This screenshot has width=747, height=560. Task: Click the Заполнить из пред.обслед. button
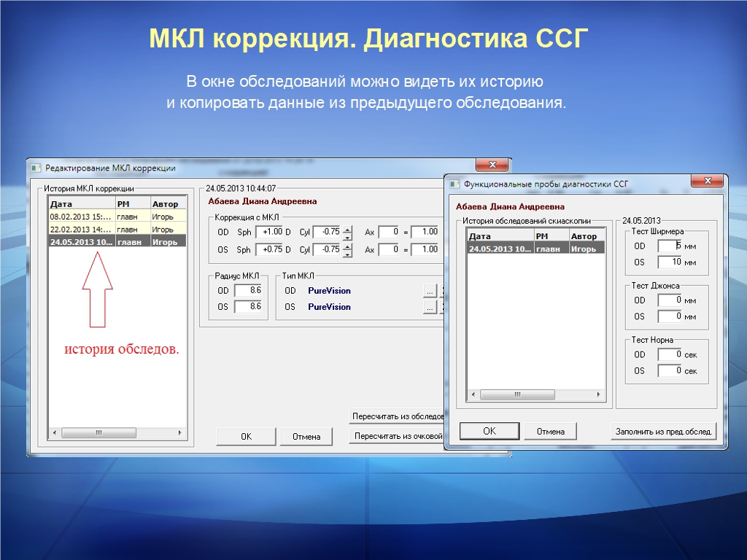click(x=663, y=431)
